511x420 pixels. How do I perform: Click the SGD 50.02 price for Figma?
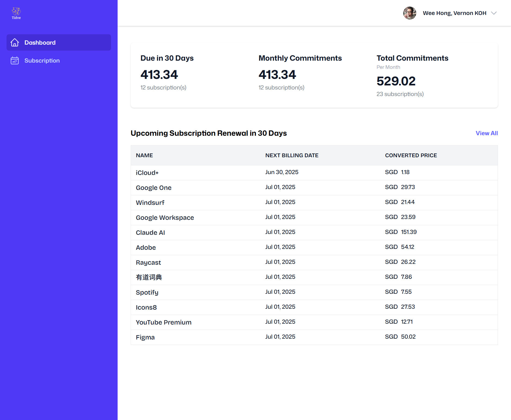pyautogui.click(x=400, y=337)
